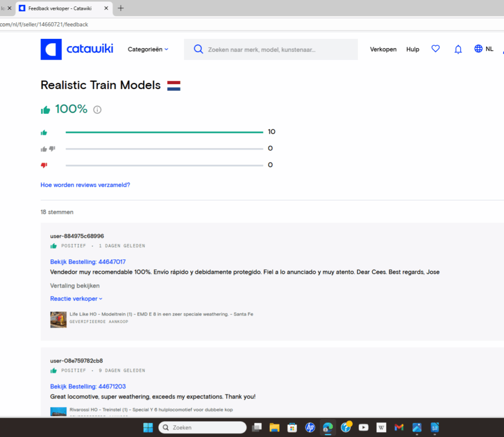Expand the Categorieën dropdown
Screen dimensions: 504x437
click(x=148, y=49)
